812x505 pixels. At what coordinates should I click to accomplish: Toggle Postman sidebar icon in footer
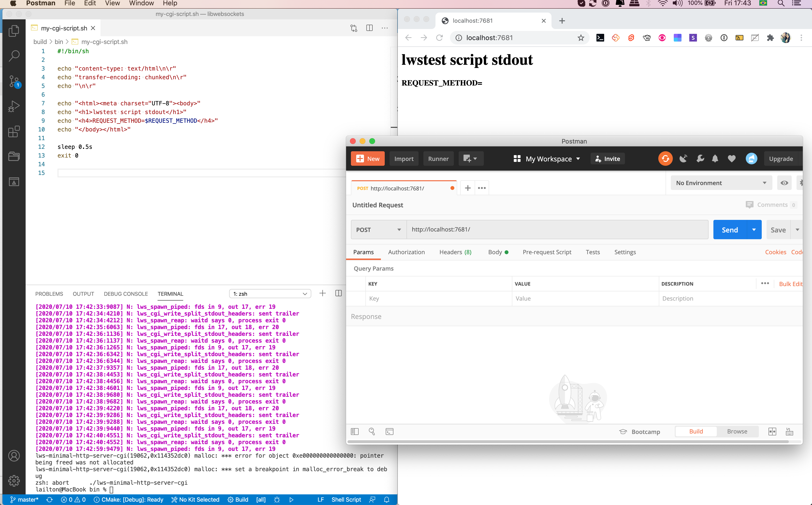355,432
